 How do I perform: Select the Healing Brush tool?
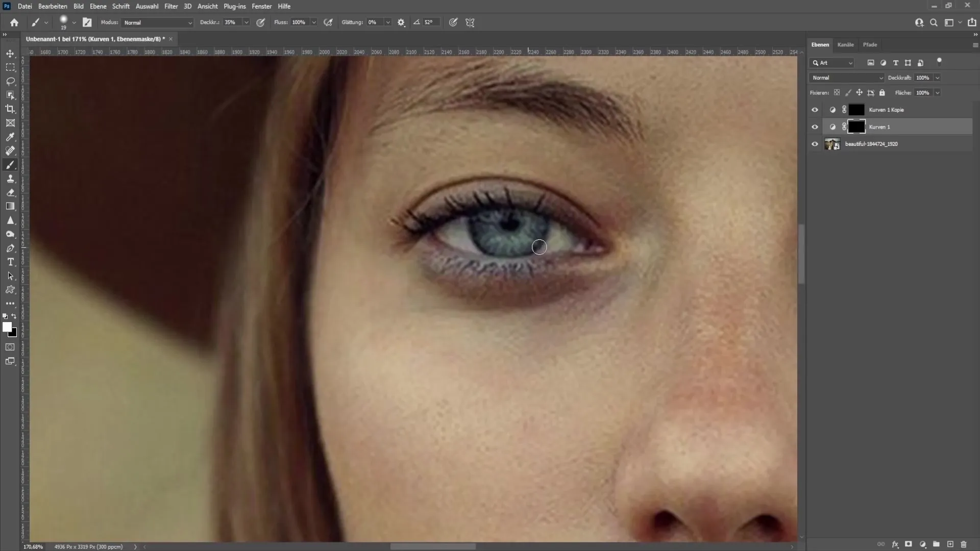[10, 151]
